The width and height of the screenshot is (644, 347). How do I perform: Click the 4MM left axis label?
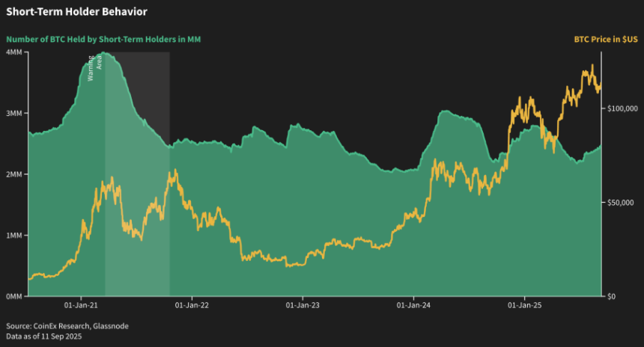pos(13,52)
